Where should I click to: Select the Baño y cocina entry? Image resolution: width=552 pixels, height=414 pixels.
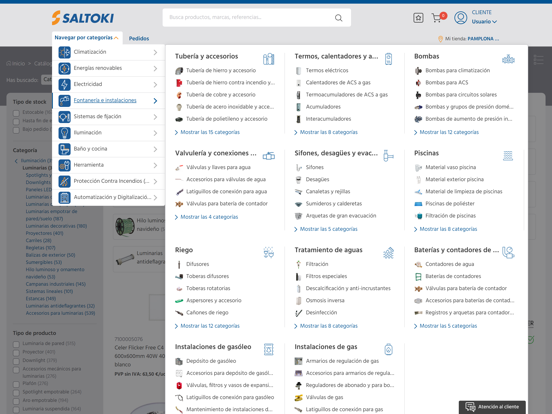(x=108, y=149)
